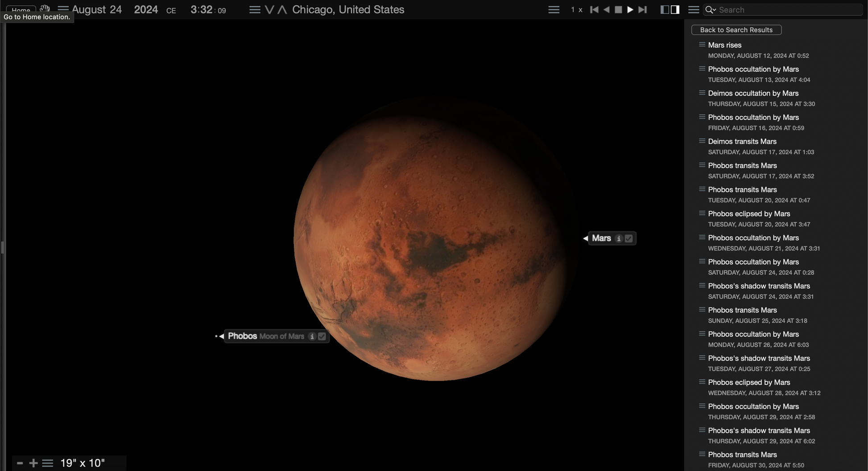Play time forward
868x471 pixels.
click(630, 9)
